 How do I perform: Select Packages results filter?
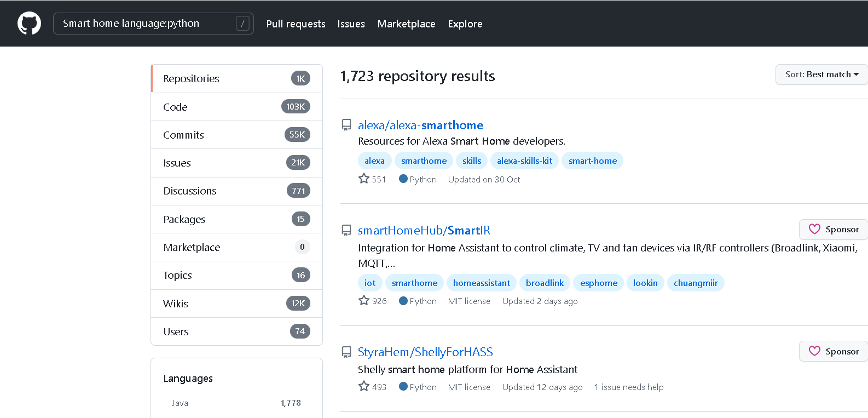236,219
